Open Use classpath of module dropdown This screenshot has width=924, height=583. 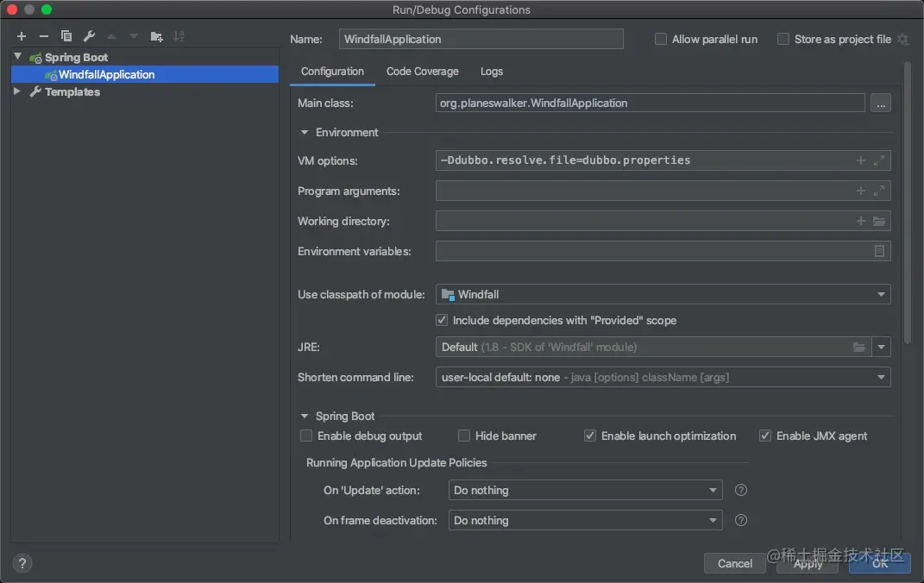tap(663, 294)
